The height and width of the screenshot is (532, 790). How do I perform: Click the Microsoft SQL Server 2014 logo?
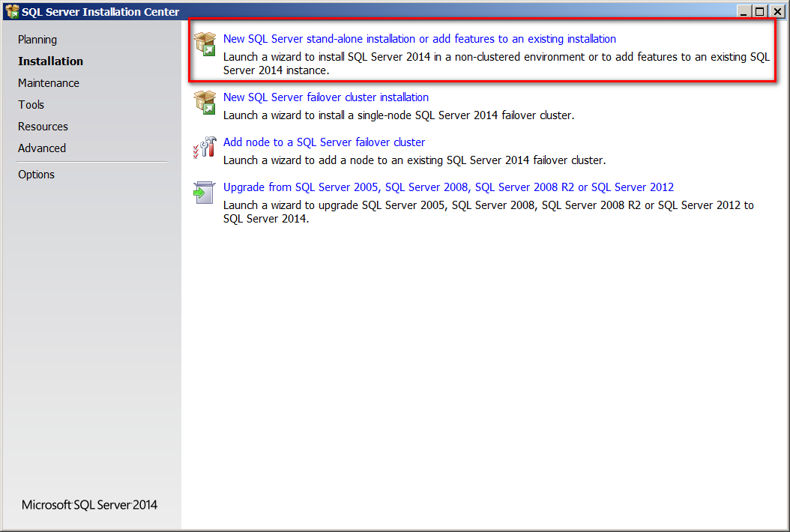pos(90,504)
